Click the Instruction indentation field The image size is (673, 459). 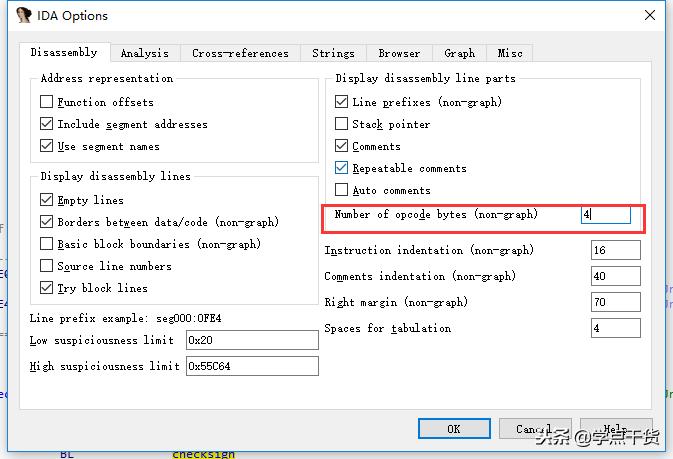click(615, 250)
